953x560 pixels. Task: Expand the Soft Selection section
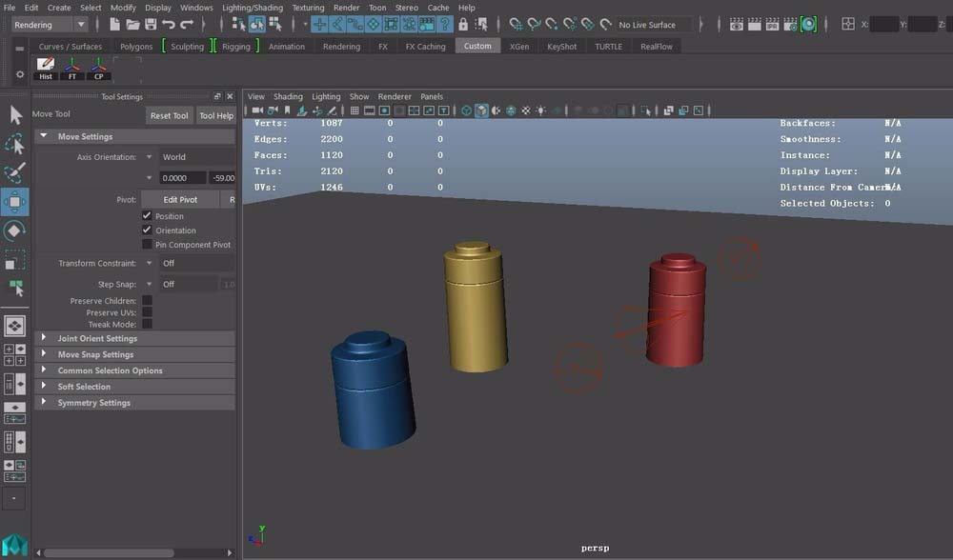coord(84,387)
